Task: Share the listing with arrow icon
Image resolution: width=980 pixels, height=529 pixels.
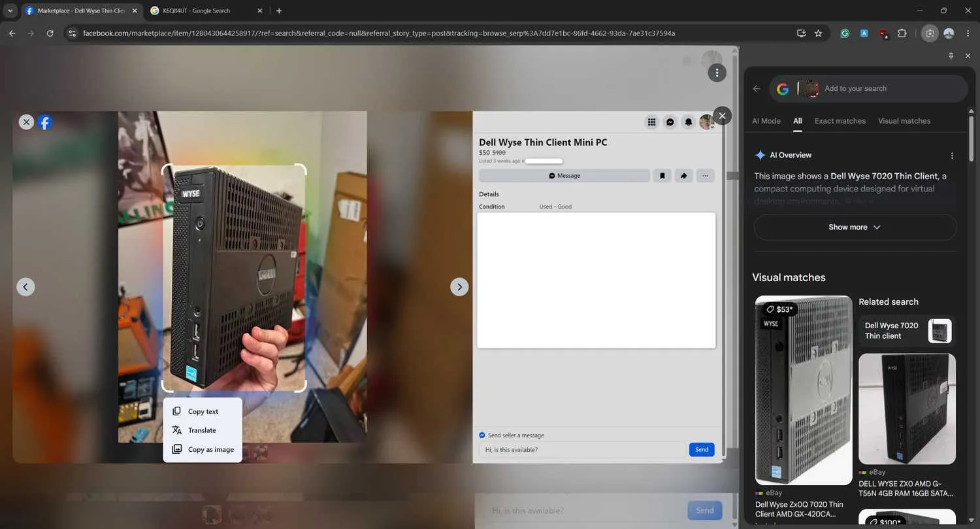Action: click(x=683, y=175)
